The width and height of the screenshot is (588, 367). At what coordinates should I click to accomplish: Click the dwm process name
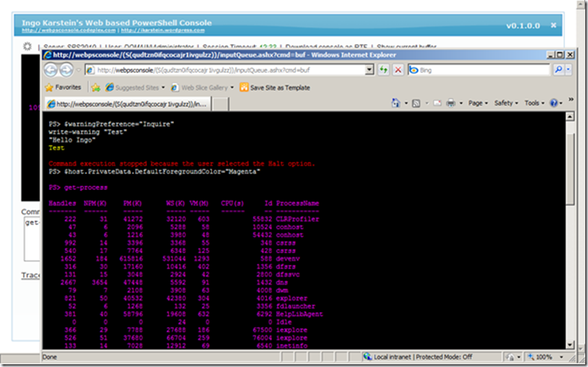(x=282, y=290)
